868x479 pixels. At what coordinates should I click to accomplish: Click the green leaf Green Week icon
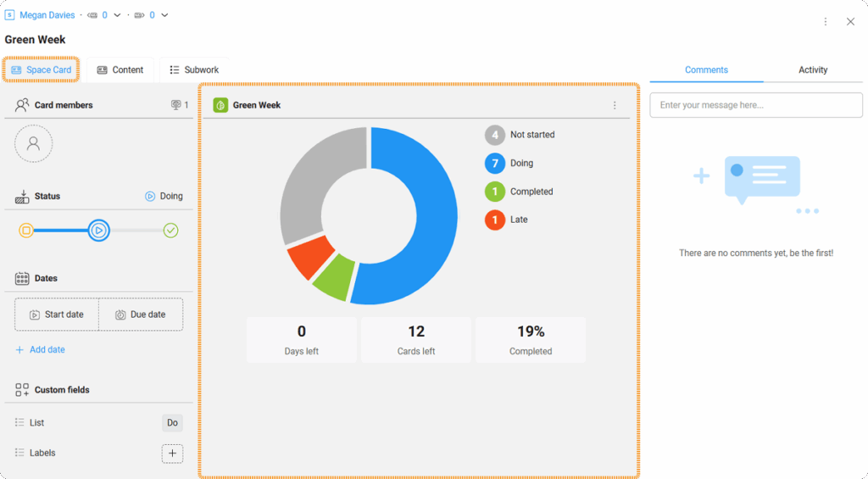click(x=220, y=105)
